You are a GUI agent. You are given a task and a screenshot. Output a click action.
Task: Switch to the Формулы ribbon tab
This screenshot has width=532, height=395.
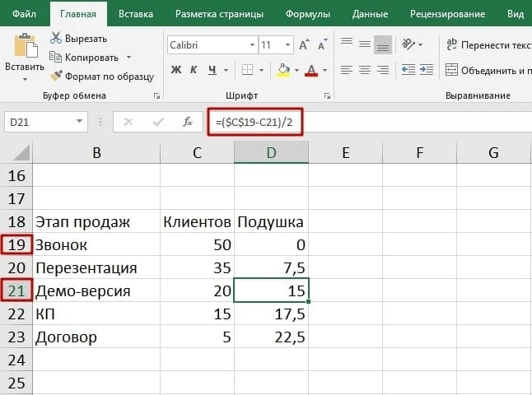[307, 14]
